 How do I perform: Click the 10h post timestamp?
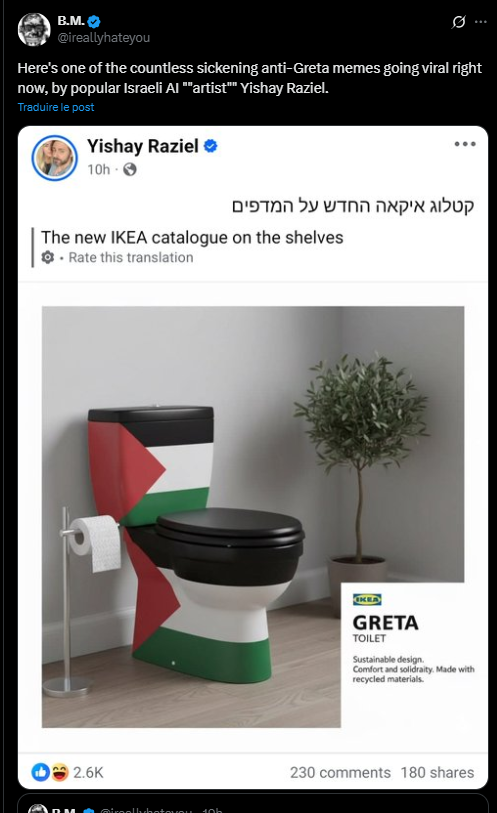98,170
